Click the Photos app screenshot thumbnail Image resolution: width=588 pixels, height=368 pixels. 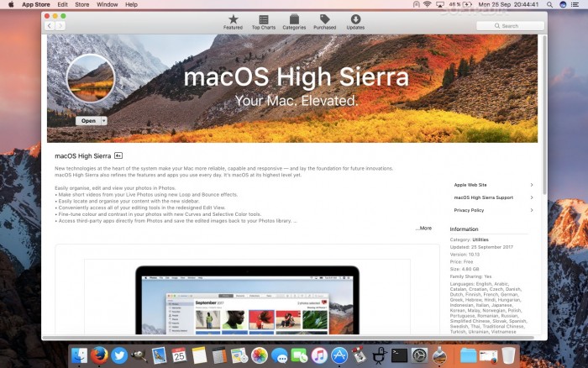pos(248,297)
